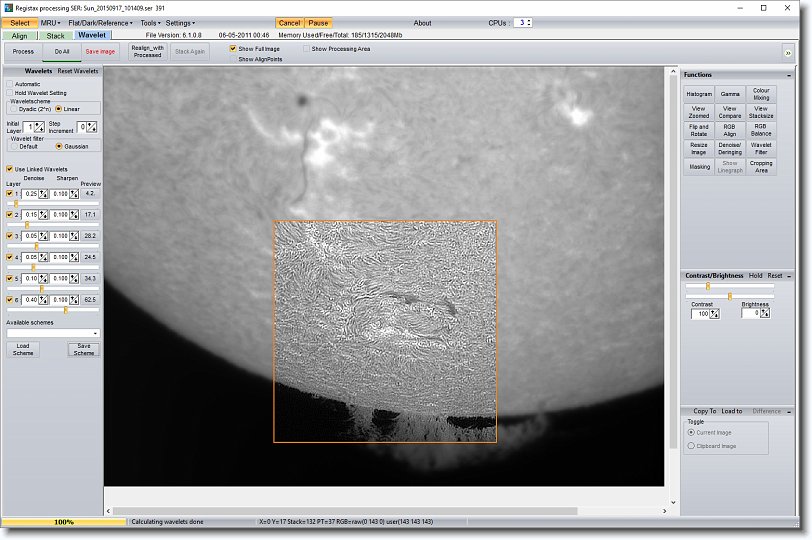Click Reset Wavelets link
This screenshot has width=812, height=540.
(x=78, y=71)
